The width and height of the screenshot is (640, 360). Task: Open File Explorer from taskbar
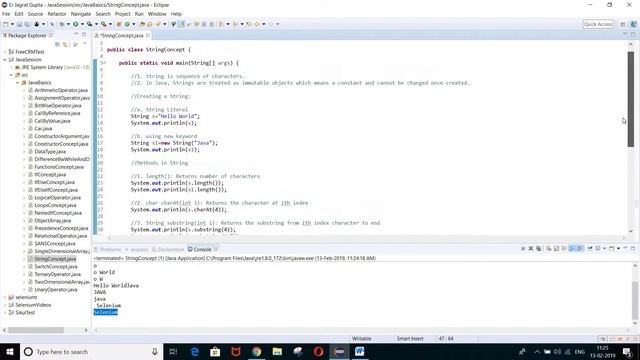[277, 351]
